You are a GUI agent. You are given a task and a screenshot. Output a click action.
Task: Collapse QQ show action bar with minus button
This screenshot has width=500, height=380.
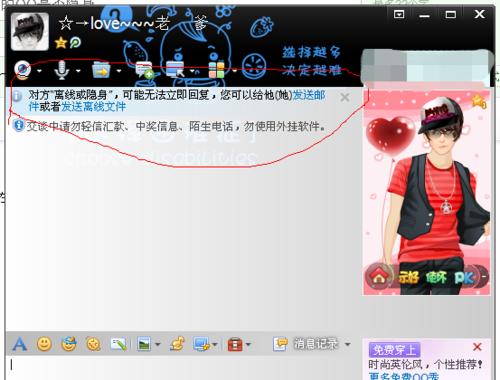484,277
